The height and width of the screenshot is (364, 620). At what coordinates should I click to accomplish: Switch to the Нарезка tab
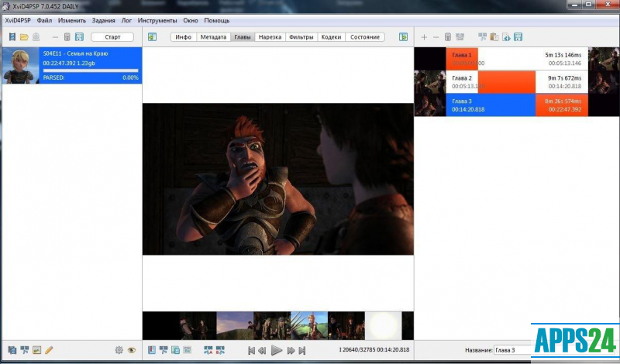(270, 36)
